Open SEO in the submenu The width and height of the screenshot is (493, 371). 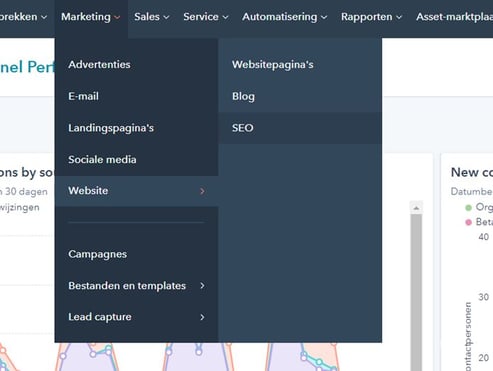[x=300, y=128]
